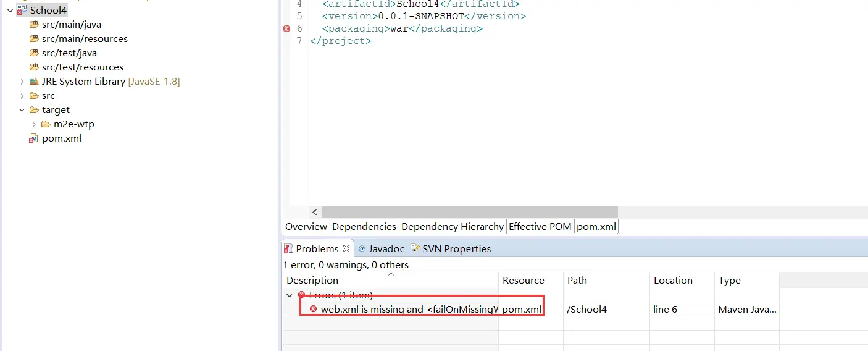
Task: Click the Problems view icon
Action: 288,248
